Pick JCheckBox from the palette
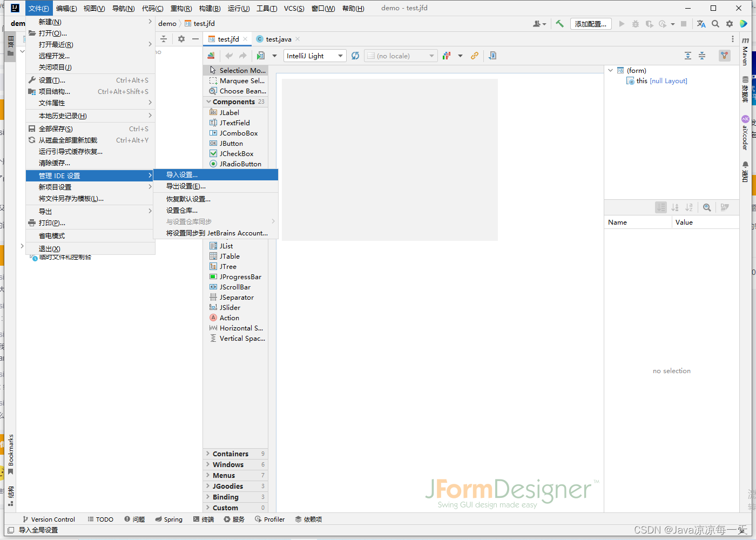Screen dimensions: 756x540 [x=236, y=153]
